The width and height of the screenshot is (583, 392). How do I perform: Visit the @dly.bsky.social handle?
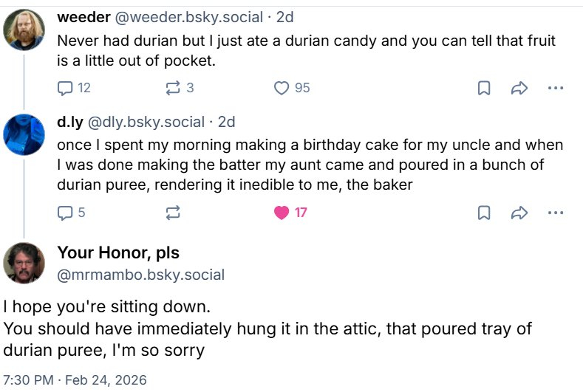coord(146,122)
